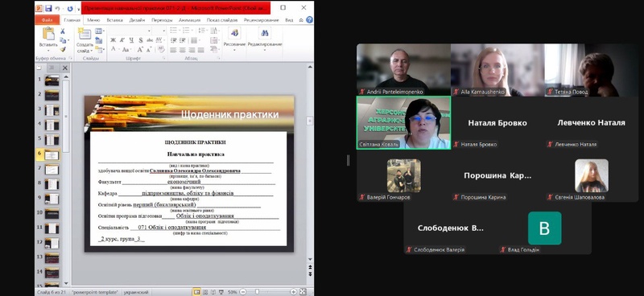
Task: Click the Файл button
Action: pyautogui.click(x=47, y=19)
